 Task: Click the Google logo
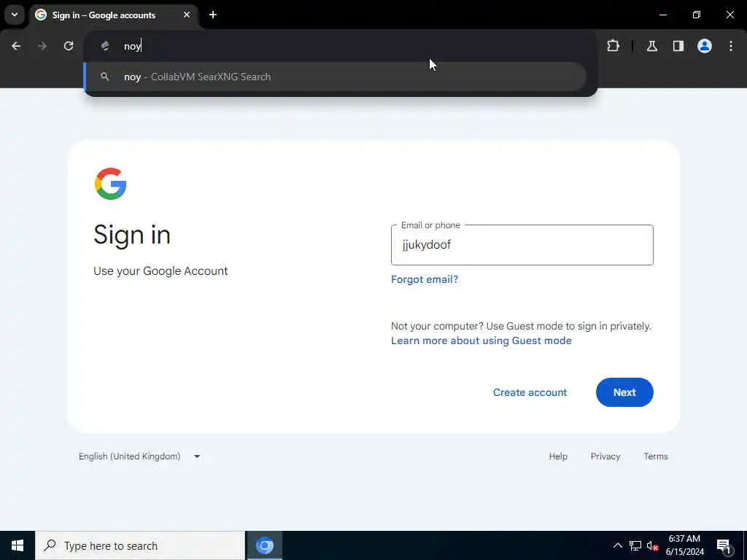(x=111, y=184)
